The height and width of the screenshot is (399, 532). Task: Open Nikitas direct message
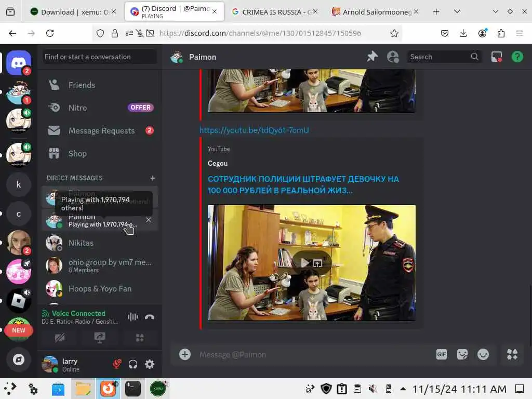pyautogui.click(x=100, y=243)
